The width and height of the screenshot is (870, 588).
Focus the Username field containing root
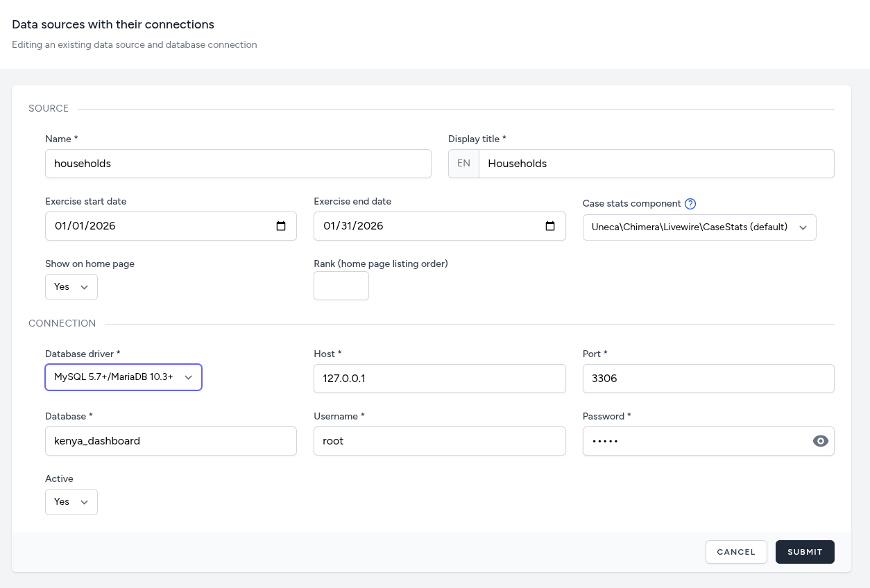[x=439, y=441]
